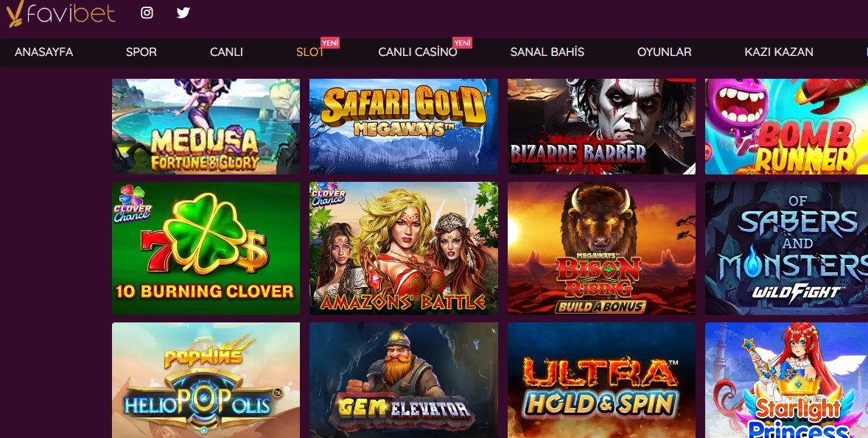Open the Instagram icon link
The width and height of the screenshot is (868, 438).
pos(147,13)
